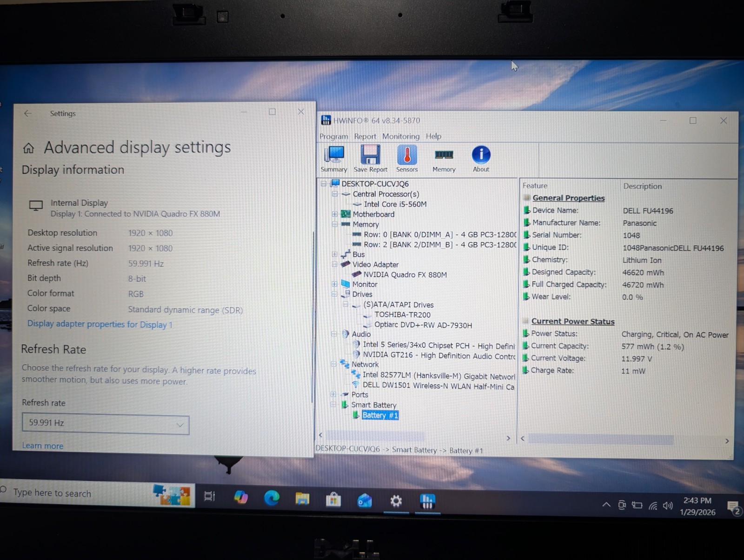This screenshot has height=560, width=744.
Task: Open the Report menu in HWiNFO
Action: pyautogui.click(x=365, y=136)
